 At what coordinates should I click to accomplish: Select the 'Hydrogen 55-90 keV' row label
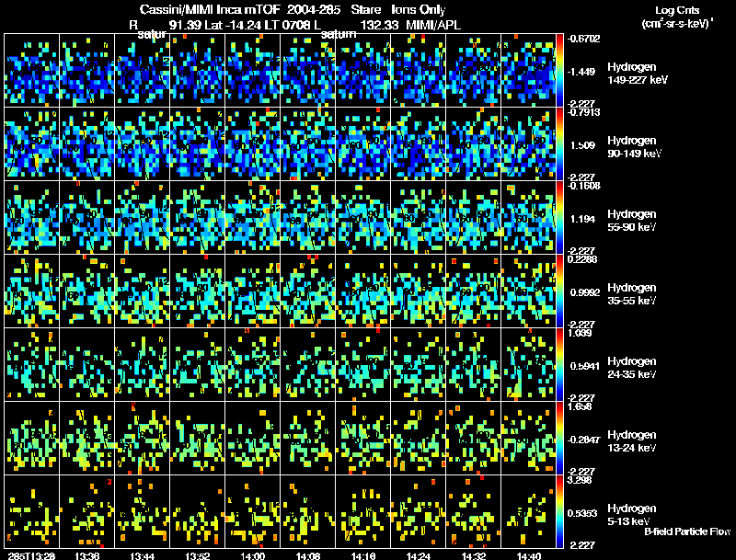click(632, 221)
